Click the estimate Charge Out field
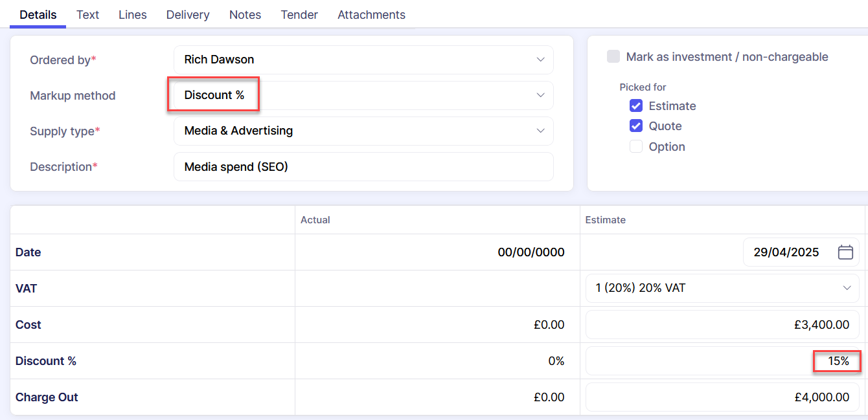 pyautogui.click(x=722, y=397)
